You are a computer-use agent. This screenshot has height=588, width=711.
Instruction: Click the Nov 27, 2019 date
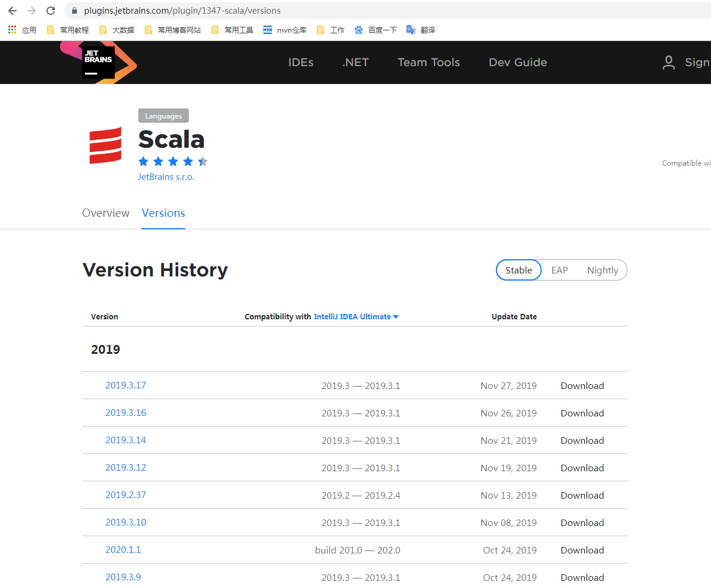(x=508, y=386)
